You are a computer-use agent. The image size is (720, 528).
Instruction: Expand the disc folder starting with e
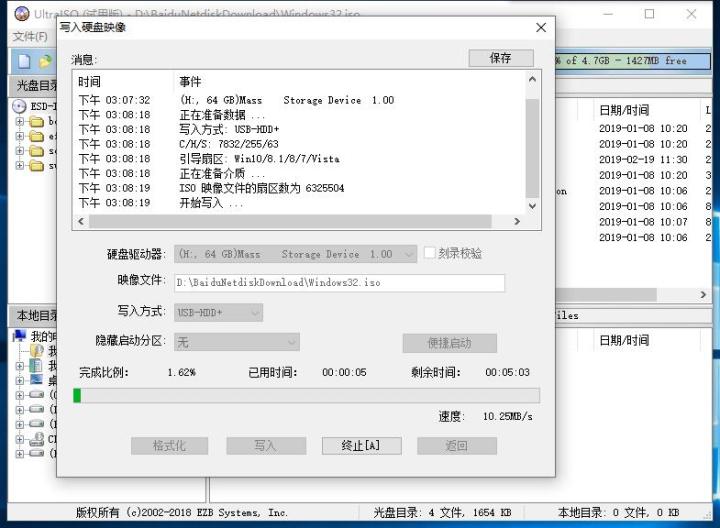pyautogui.click(x=19, y=136)
